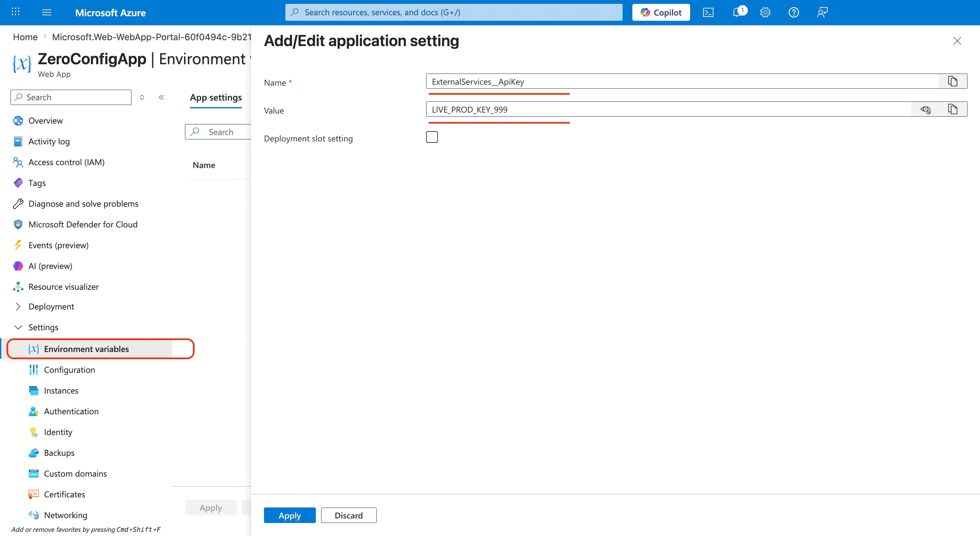980x536 pixels.
Task: Click the Home breadcrumb link
Action: pos(25,37)
